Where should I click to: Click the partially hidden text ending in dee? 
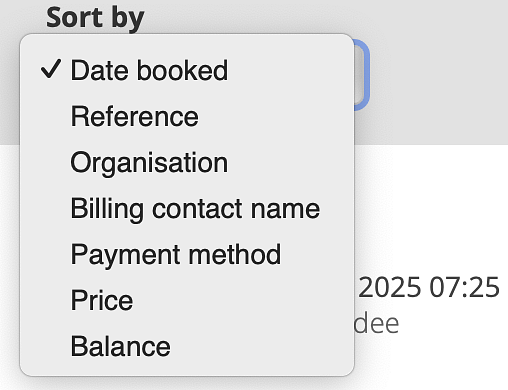pyautogui.click(x=377, y=323)
